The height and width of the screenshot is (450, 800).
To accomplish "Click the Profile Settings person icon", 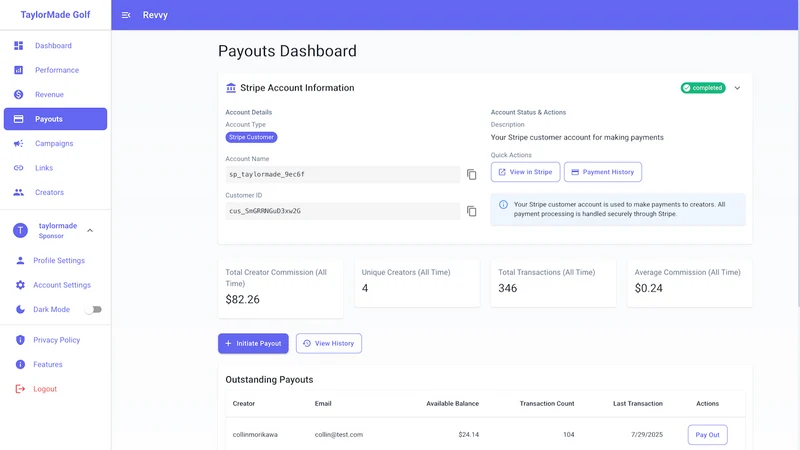I will tap(20, 260).
